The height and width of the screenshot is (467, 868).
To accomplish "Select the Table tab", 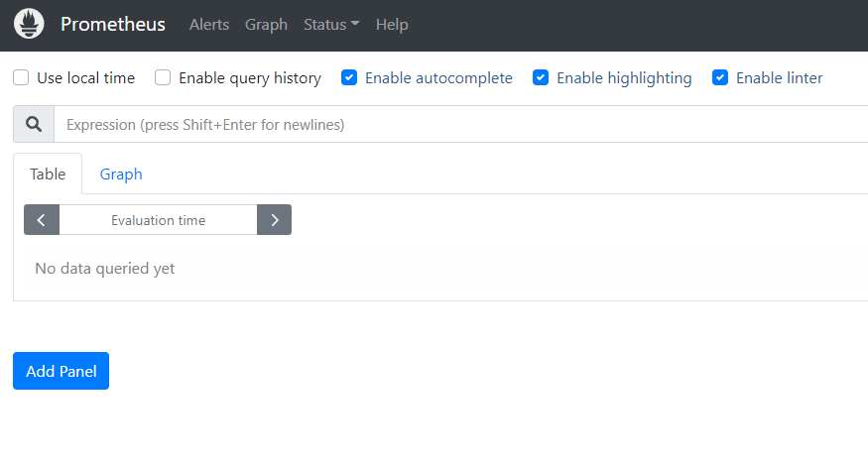I will [x=48, y=174].
